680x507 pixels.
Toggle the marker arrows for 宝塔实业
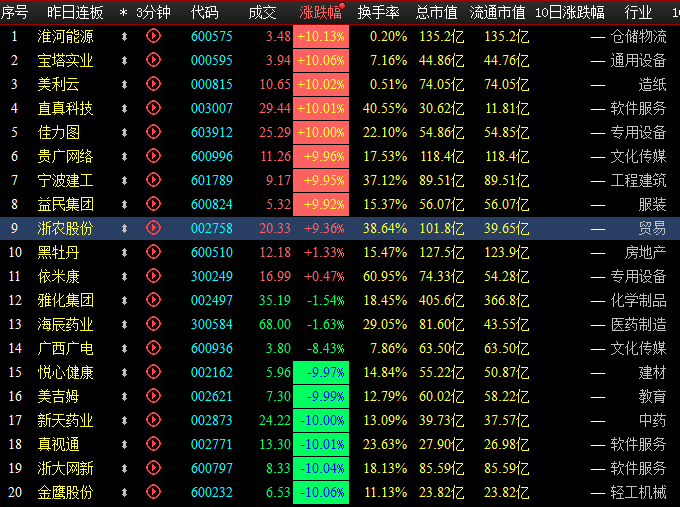(124, 60)
